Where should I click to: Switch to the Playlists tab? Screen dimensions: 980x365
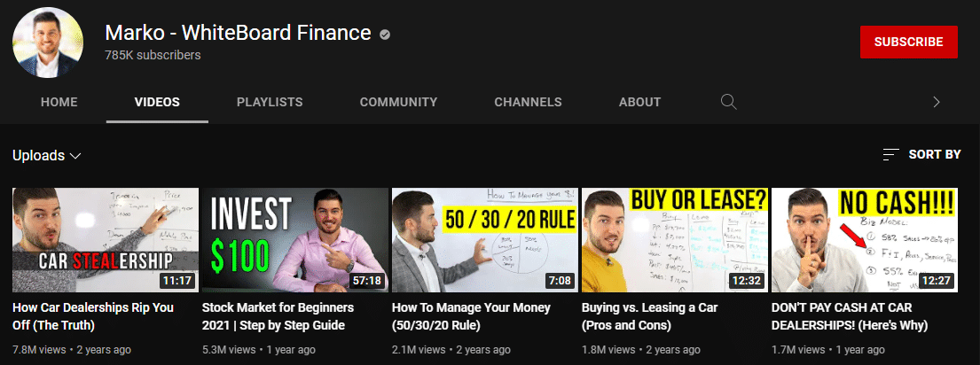click(270, 102)
